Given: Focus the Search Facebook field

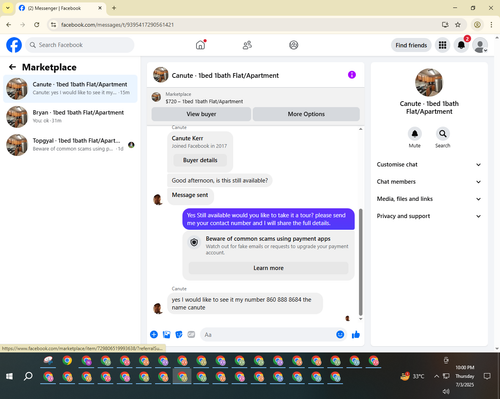Looking at the screenshot, I should pyautogui.click(x=80, y=45).
